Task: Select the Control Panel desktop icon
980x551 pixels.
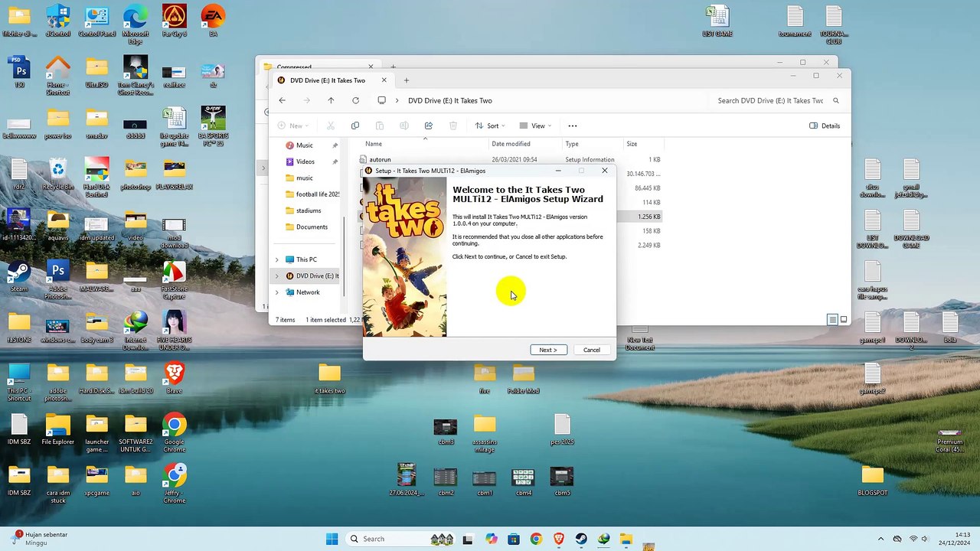Action: (96, 21)
